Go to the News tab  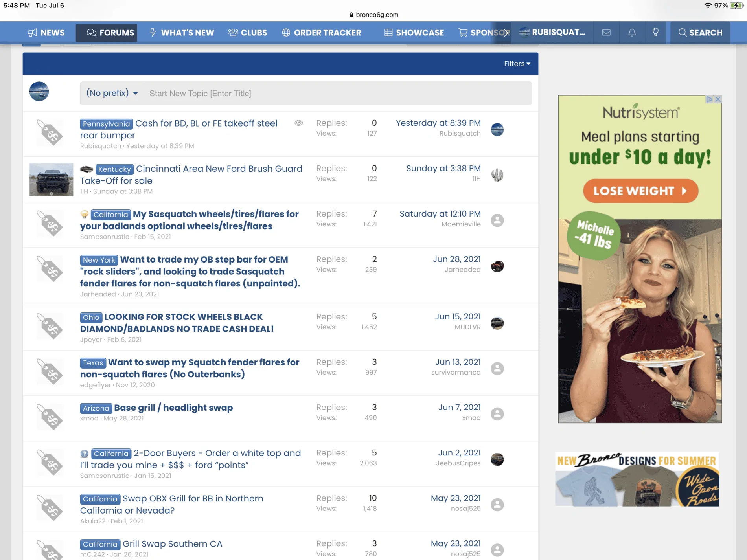(x=46, y=33)
